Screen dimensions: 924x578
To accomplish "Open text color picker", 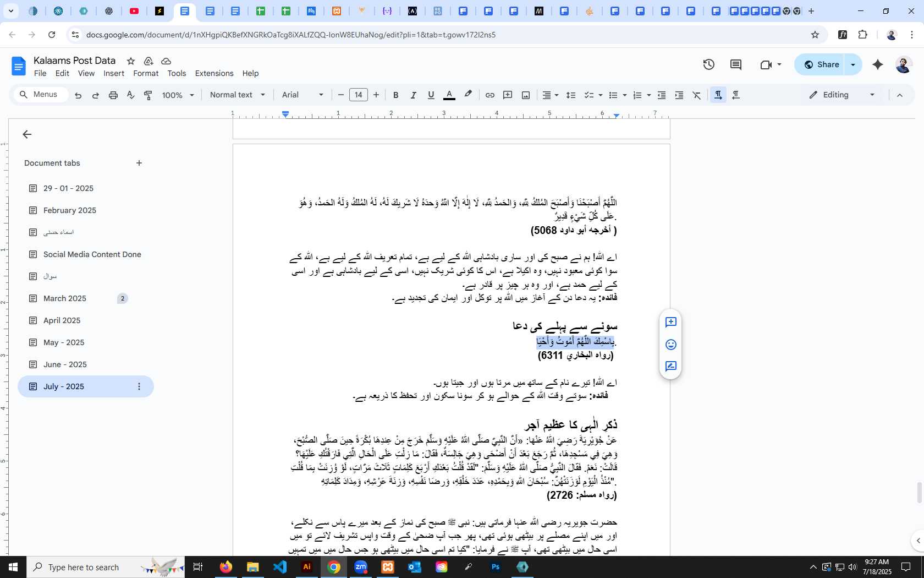I will point(449,95).
